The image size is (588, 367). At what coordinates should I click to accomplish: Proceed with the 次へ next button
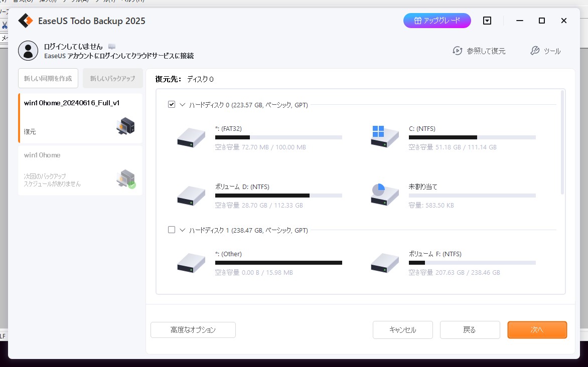point(537,330)
